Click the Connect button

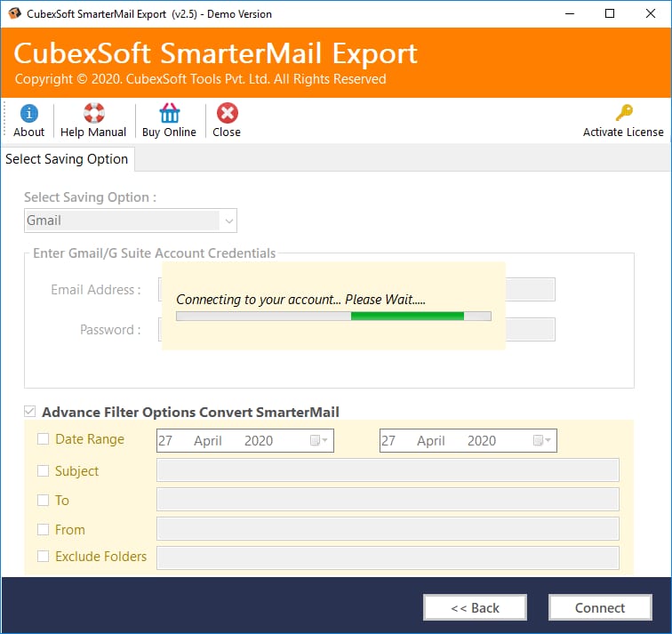click(600, 607)
